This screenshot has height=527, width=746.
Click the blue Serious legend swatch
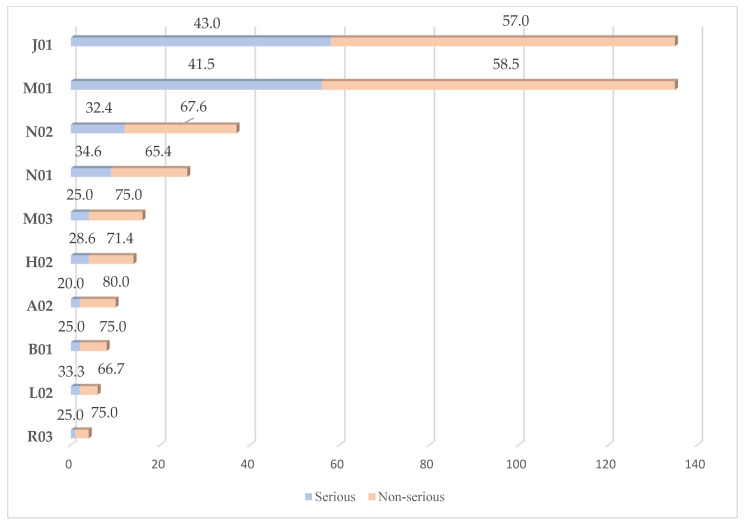(x=308, y=497)
